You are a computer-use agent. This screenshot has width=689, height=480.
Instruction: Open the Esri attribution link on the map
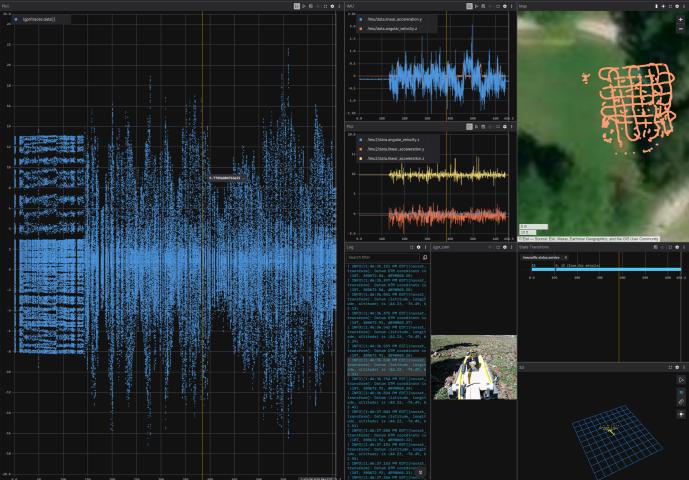coord(589,239)
